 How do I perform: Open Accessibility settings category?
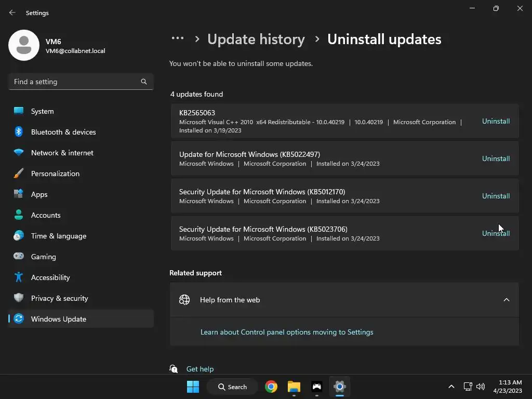[81, 277]
